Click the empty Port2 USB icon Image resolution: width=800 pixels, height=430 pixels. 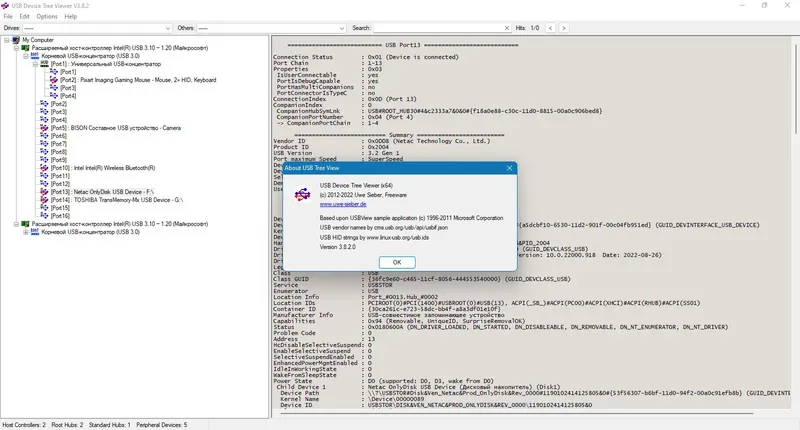pos(44,104)
